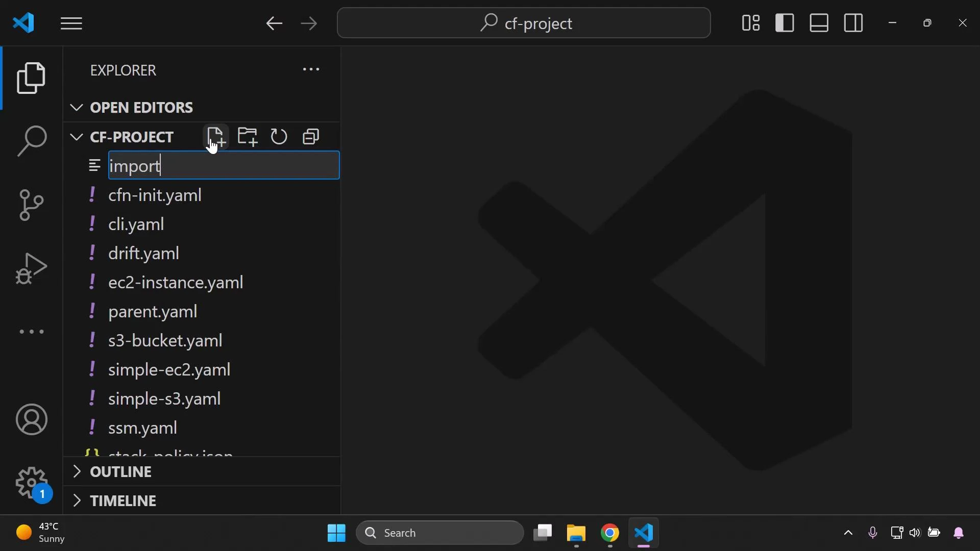
Task: Open the application menu hamburger
Action: (x=71, y=23)
